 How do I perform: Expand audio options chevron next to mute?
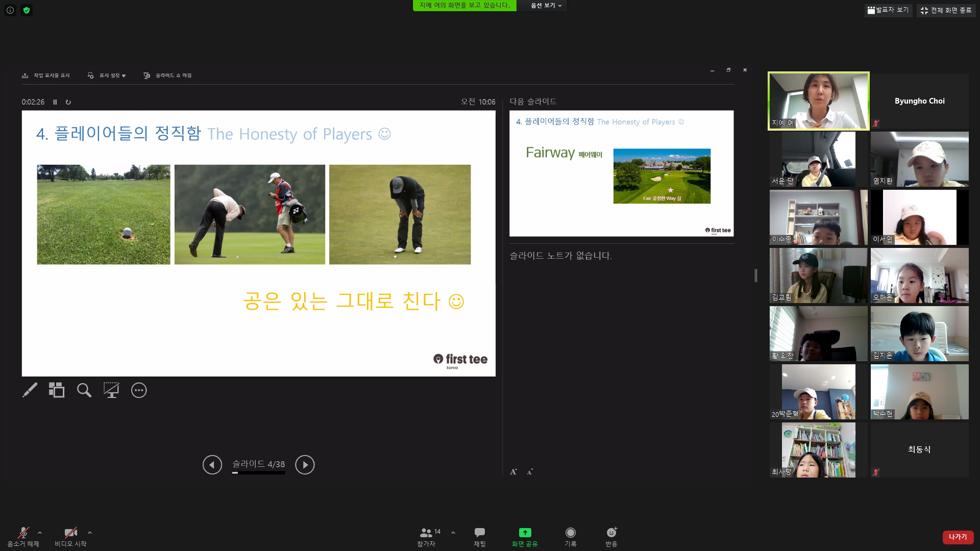40,533
